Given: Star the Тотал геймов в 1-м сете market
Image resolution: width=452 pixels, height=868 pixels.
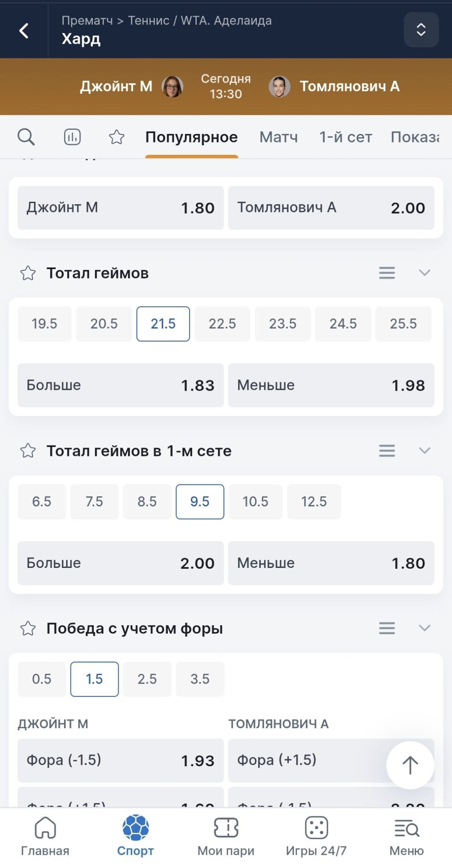Looking at the screenshot, I should coord(28,451).
